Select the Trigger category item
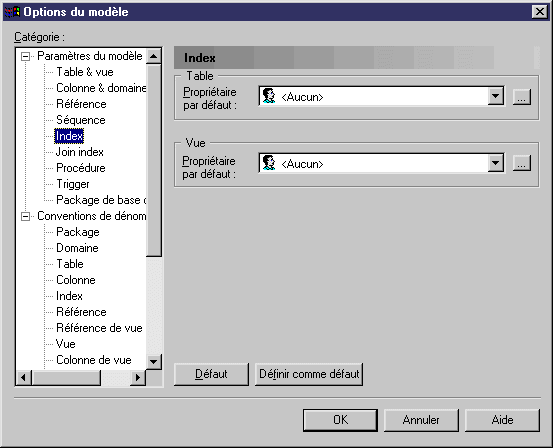 73,184
